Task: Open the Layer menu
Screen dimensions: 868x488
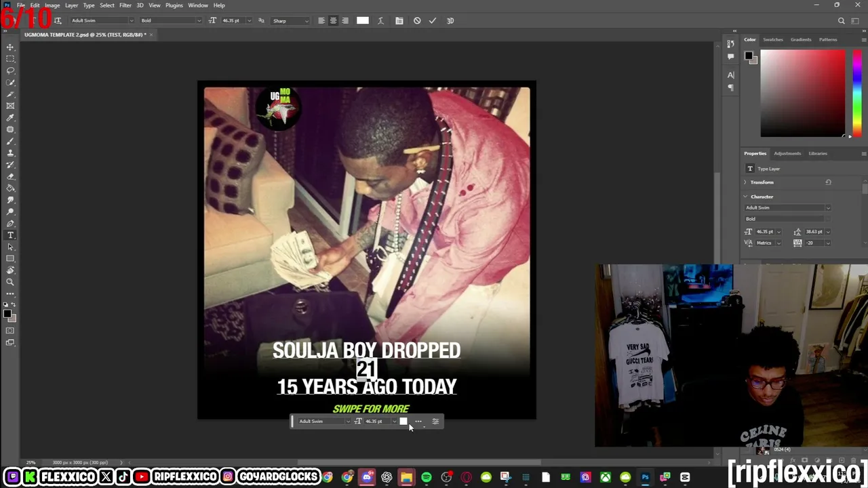Action: (71, 5)
